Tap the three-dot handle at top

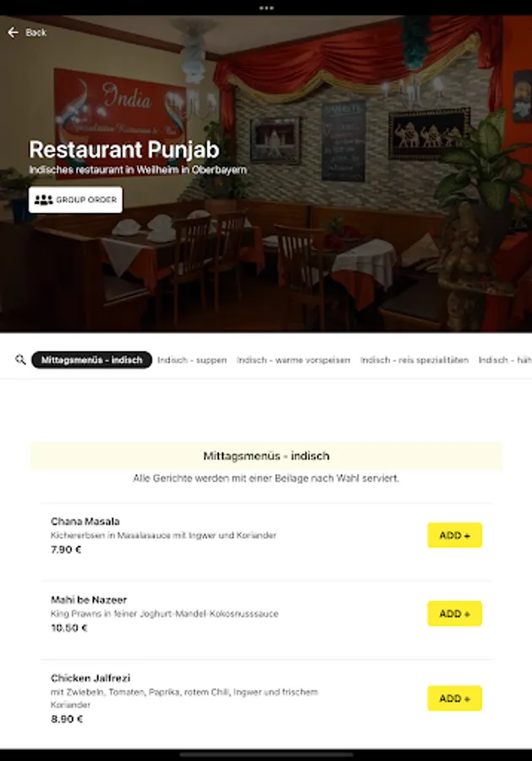[x=266, y=8]
